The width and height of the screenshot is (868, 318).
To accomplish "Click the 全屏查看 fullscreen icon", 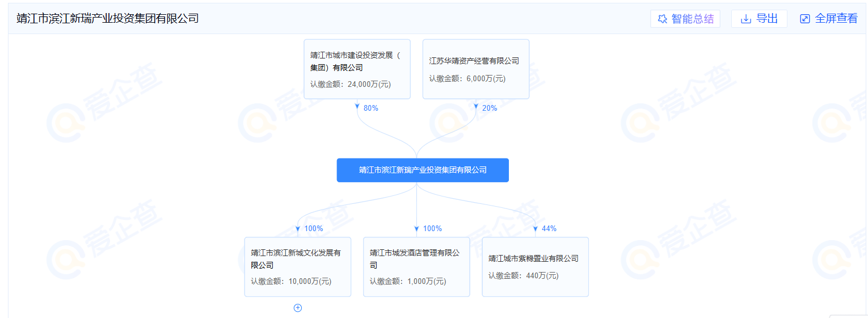I will click(x=805, y=19).
